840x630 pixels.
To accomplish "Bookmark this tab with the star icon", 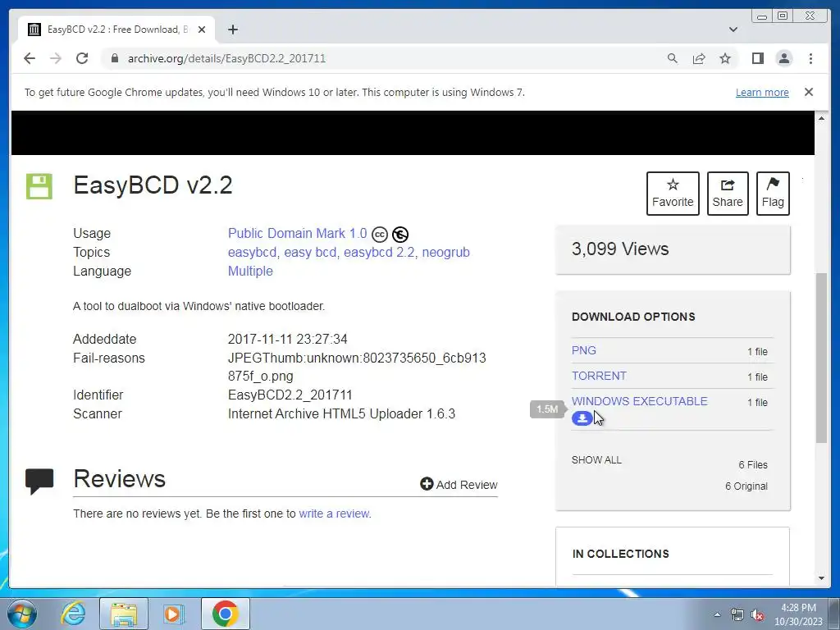I will 725,58.
